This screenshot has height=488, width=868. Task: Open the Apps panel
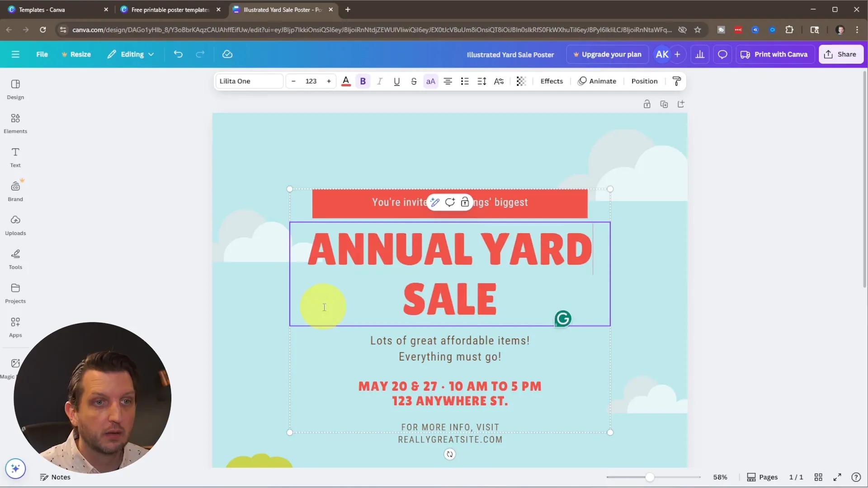[x=15, y=327]
